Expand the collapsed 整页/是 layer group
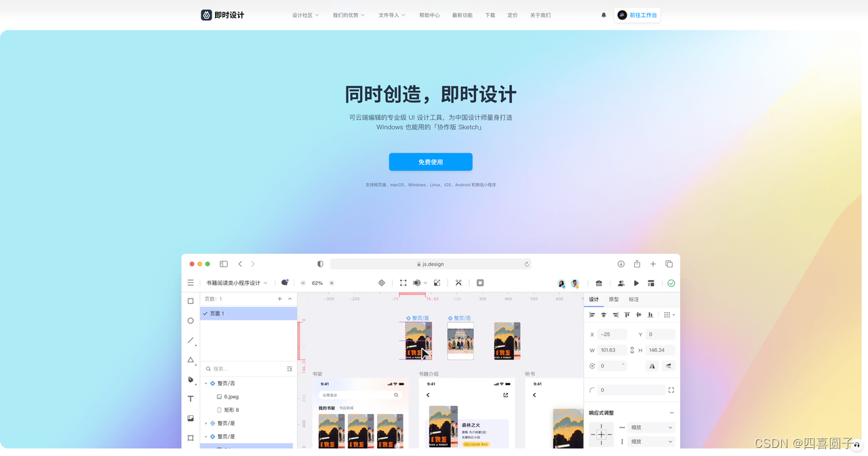The image size is (868, 456). (206, 422)
